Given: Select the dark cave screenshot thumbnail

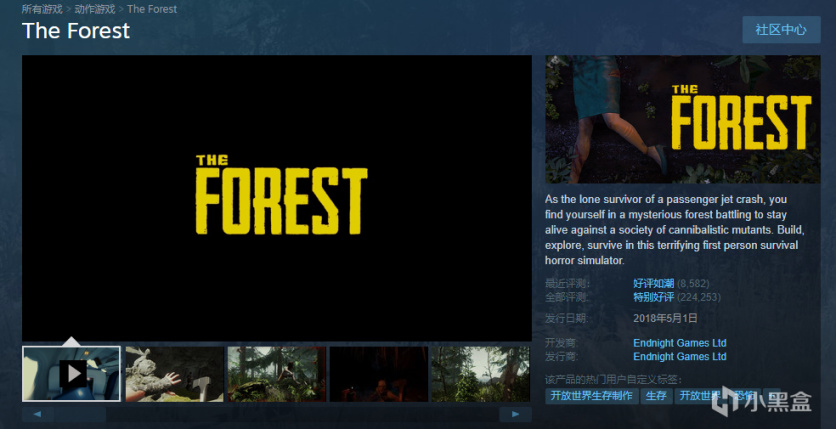Looking at the screenshot, I should [x=379, y=374].
